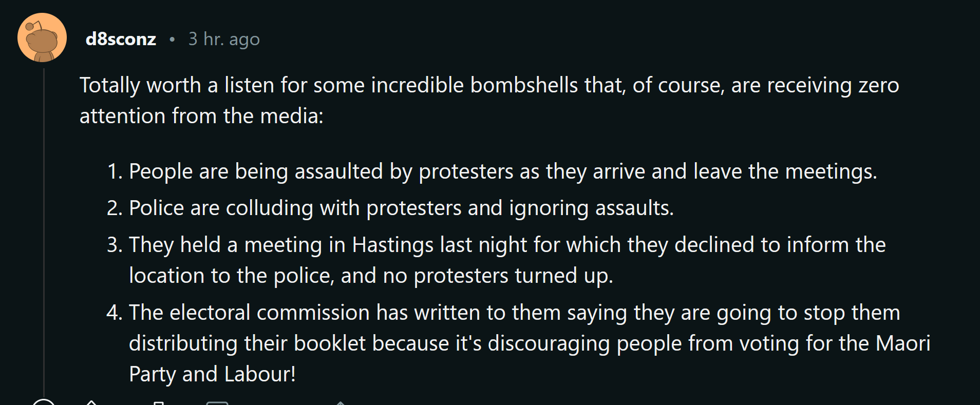Click the reply speech bubble icon
Viewport: 980px width, 405px height.
(217, 403)
